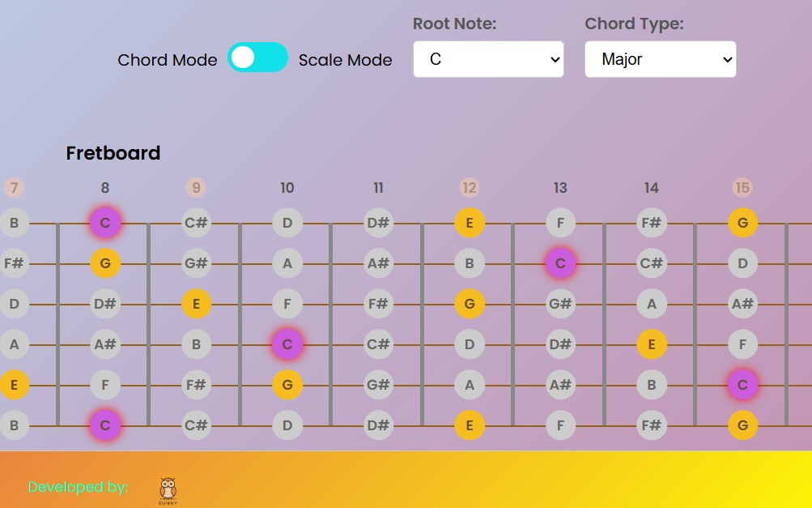This screenshot has height=508, width=812.
Task: Click the Chord Mode label
Action: coord(167,60)
